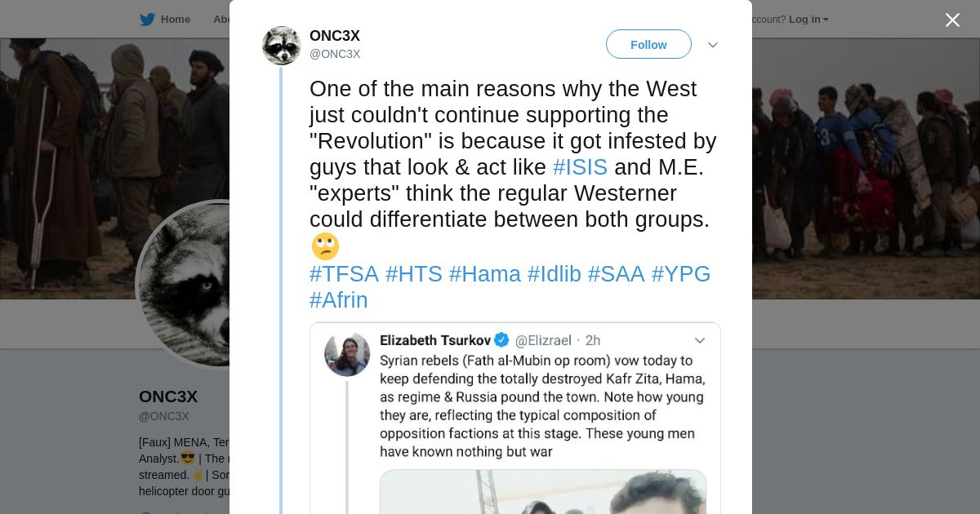Open the #YPG hashtag
This screenshot has height=514, width=980.
click(681, 274)
